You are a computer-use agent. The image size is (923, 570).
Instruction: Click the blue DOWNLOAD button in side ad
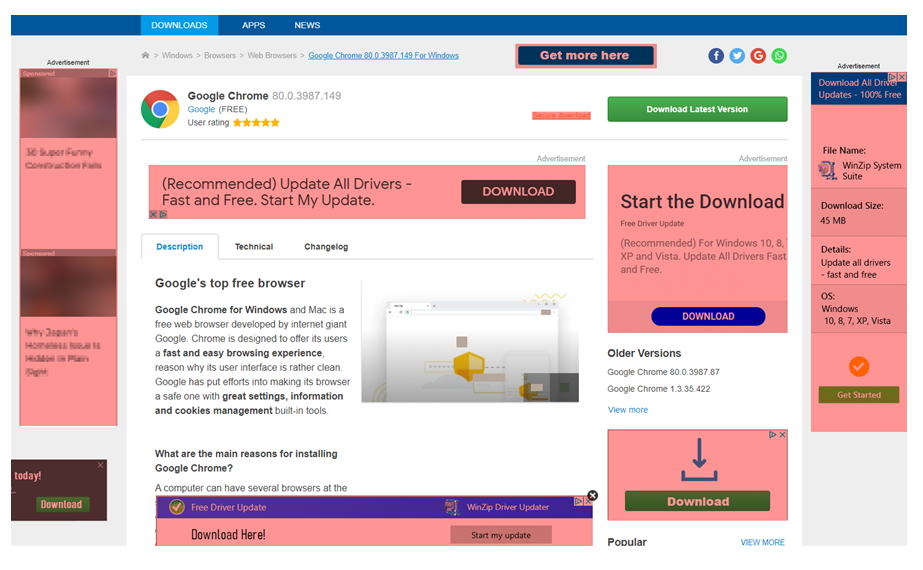click(x=708, y=316)
